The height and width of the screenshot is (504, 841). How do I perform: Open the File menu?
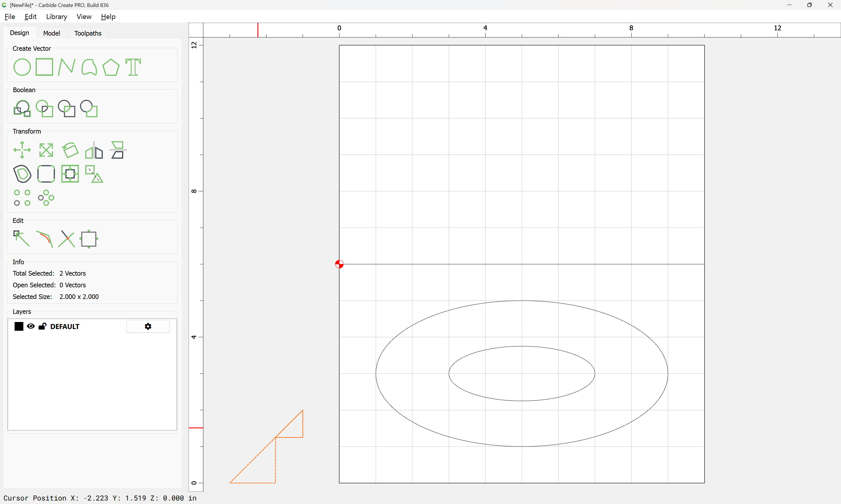[x=10, y=17]
